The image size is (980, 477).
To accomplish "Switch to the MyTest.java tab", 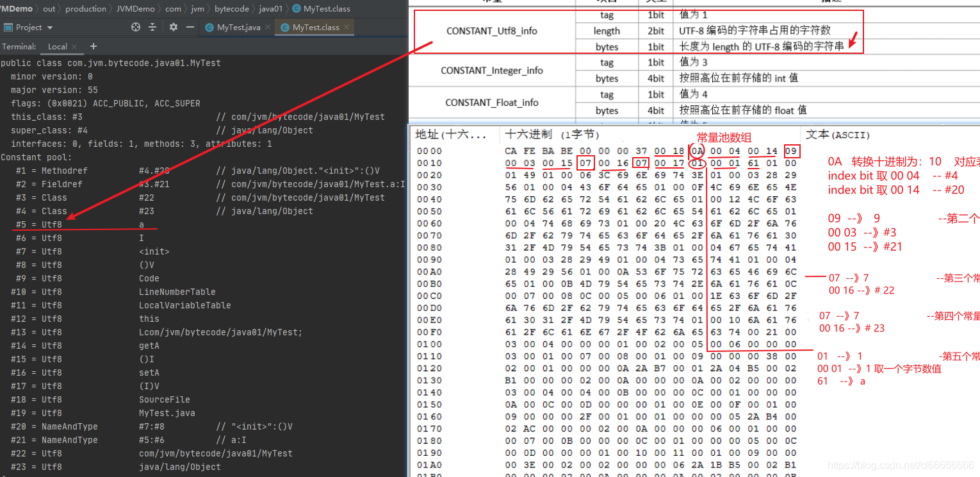I will tap(238, 28).
